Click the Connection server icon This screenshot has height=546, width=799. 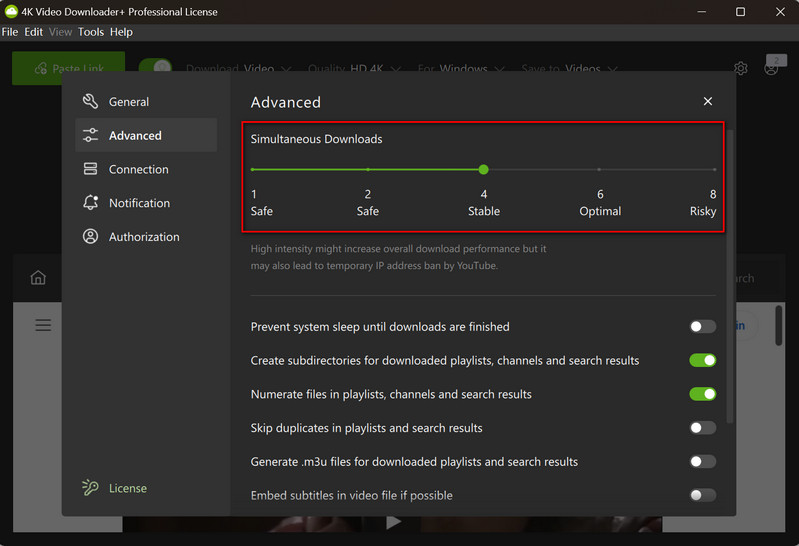tap(90, 169)
